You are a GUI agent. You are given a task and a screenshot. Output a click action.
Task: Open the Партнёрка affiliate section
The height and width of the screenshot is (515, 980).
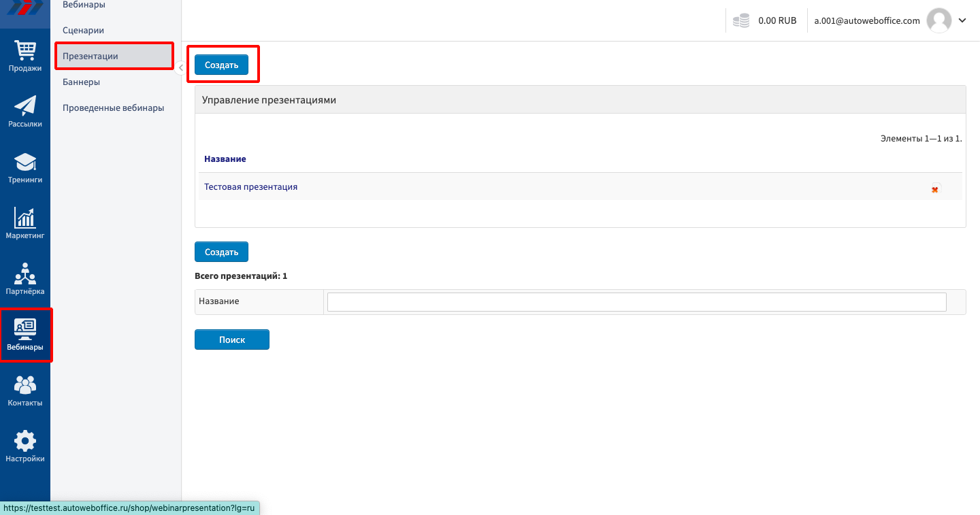coord(25,279)
